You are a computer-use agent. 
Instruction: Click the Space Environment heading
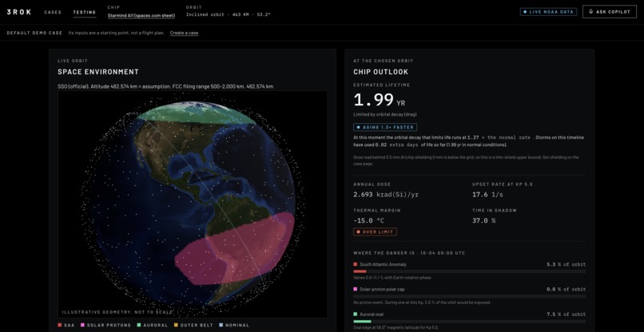(x=98, y=72)
